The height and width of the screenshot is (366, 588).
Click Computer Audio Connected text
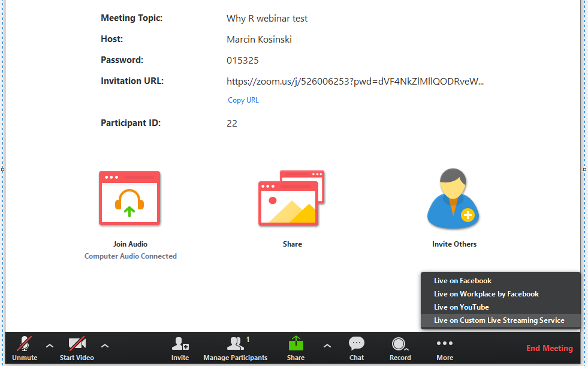(x=131, y=256)
